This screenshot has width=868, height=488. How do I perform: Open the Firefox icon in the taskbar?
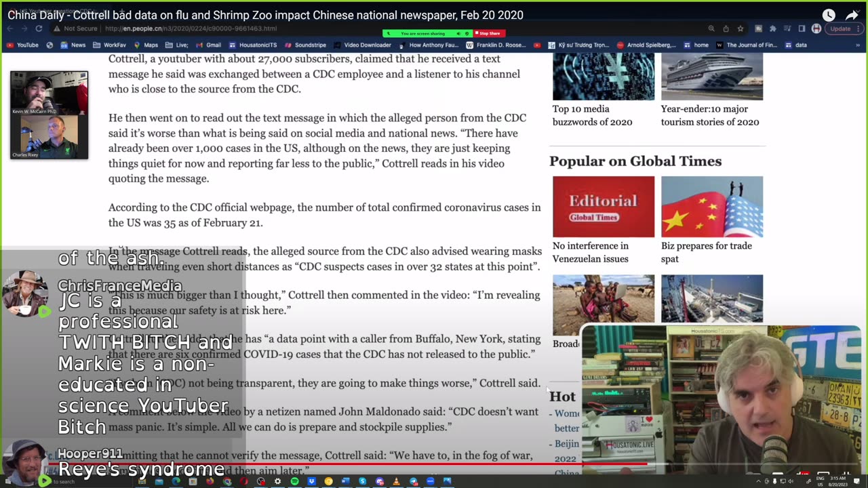coord(210,481)
